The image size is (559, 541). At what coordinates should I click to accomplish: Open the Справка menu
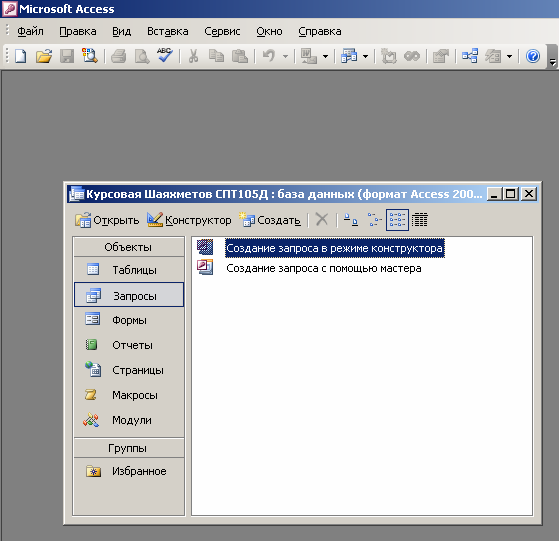pyautogui.click(x=320, y=31)
